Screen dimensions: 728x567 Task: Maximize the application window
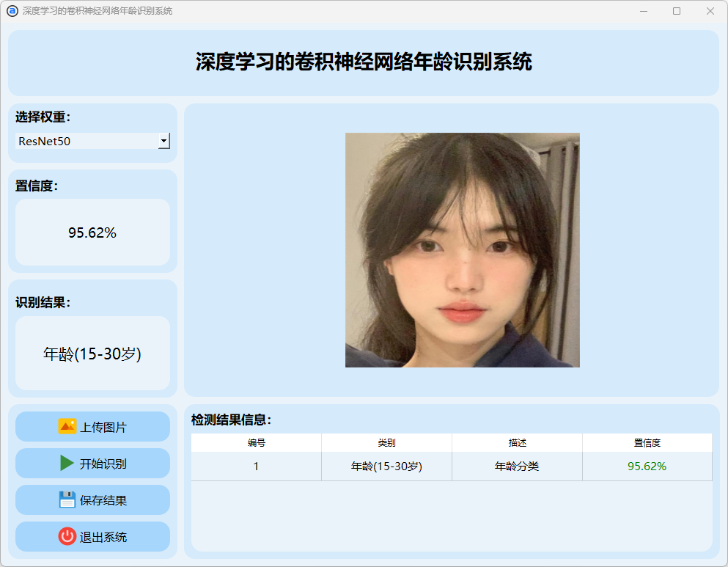676,11
